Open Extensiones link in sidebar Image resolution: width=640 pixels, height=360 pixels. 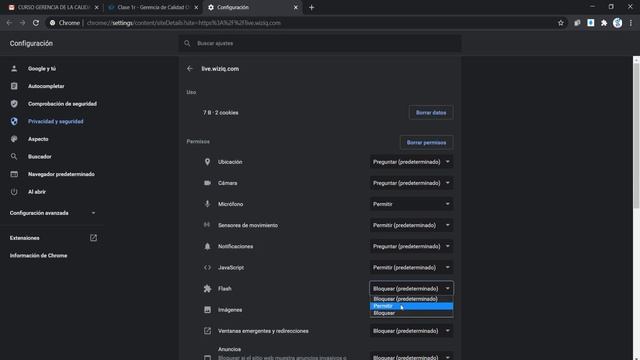pyautogui.click(x=24, y=238)
